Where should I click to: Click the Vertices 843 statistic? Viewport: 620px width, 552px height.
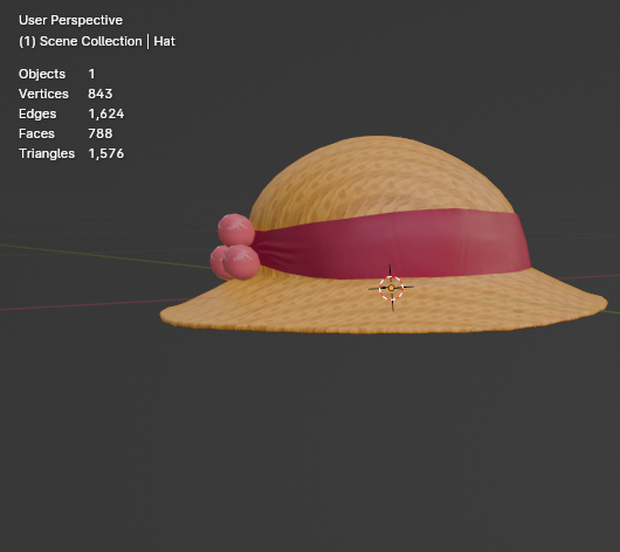pos(66,94)
